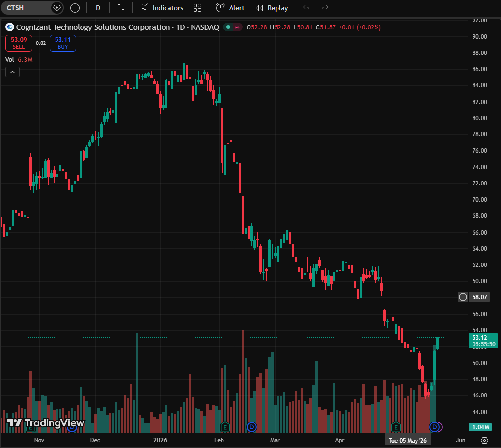Screen dimensions: 501x448
Task: Click the green market status dot
Action: click(228, 27)
